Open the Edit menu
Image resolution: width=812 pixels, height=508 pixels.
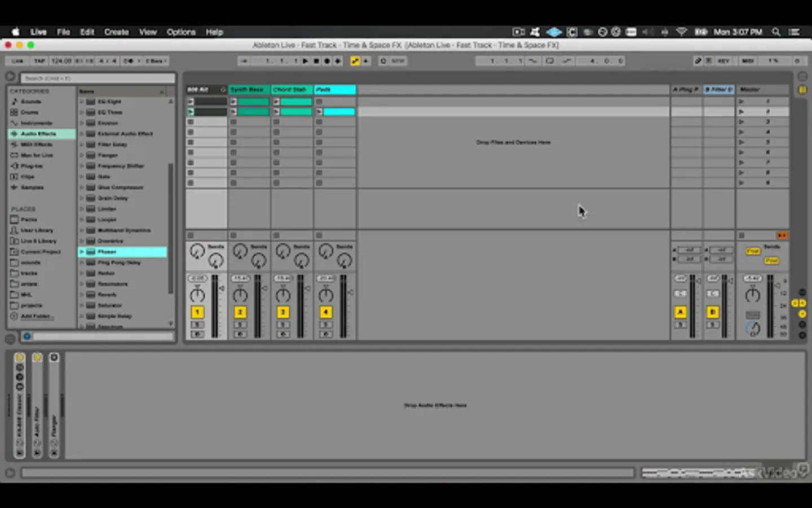click(x=87, y=32)
